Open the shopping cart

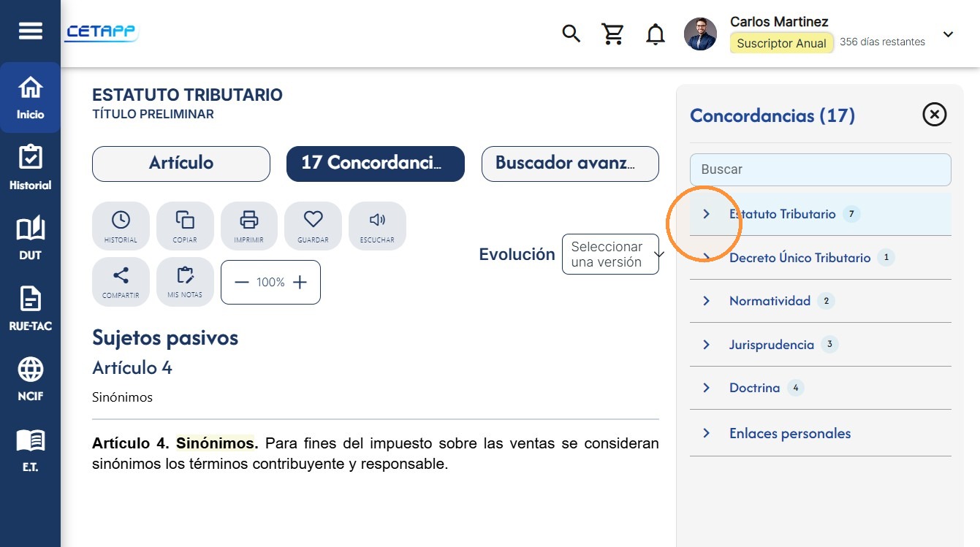[612, 34]
